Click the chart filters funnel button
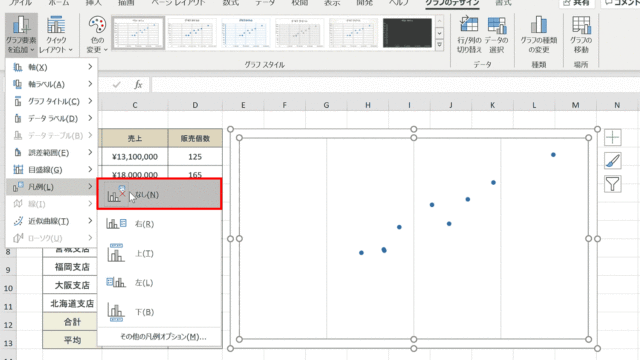Screen dimensions: 640x360 (612, 184)
